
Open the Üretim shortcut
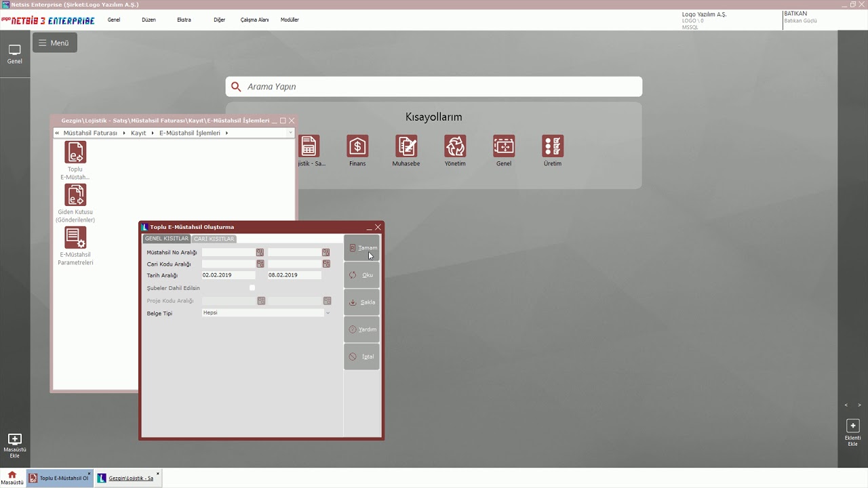click(553, 146)
